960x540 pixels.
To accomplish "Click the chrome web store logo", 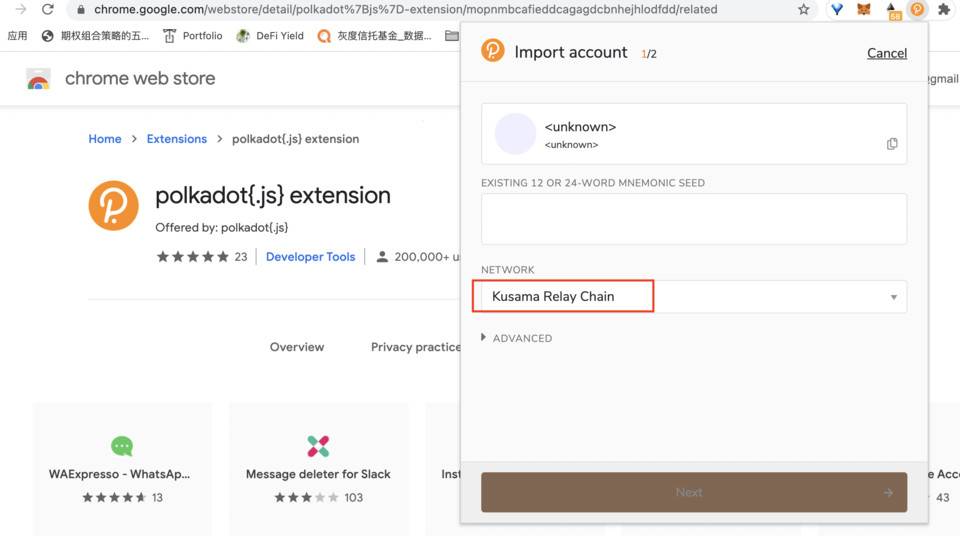I will pos(38,79).
